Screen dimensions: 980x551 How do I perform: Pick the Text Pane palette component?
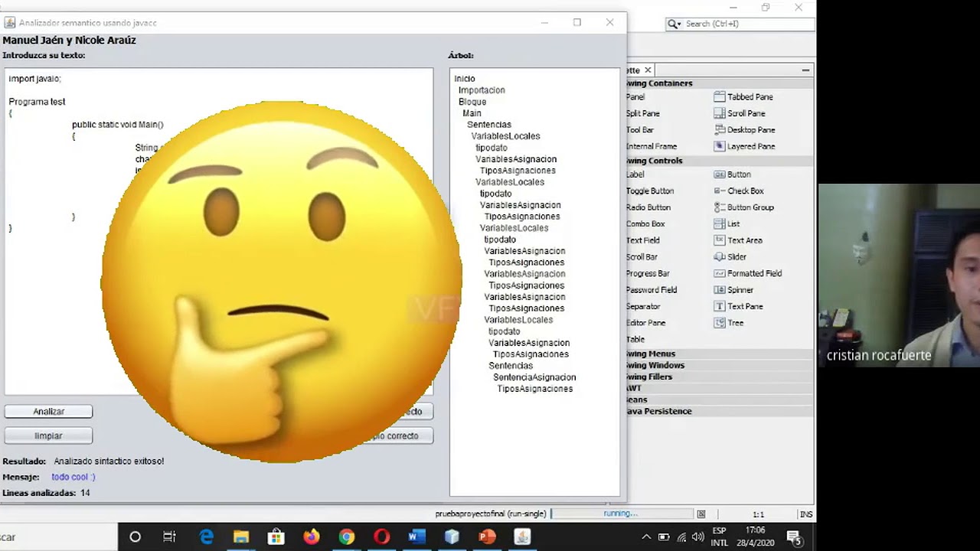738,306
